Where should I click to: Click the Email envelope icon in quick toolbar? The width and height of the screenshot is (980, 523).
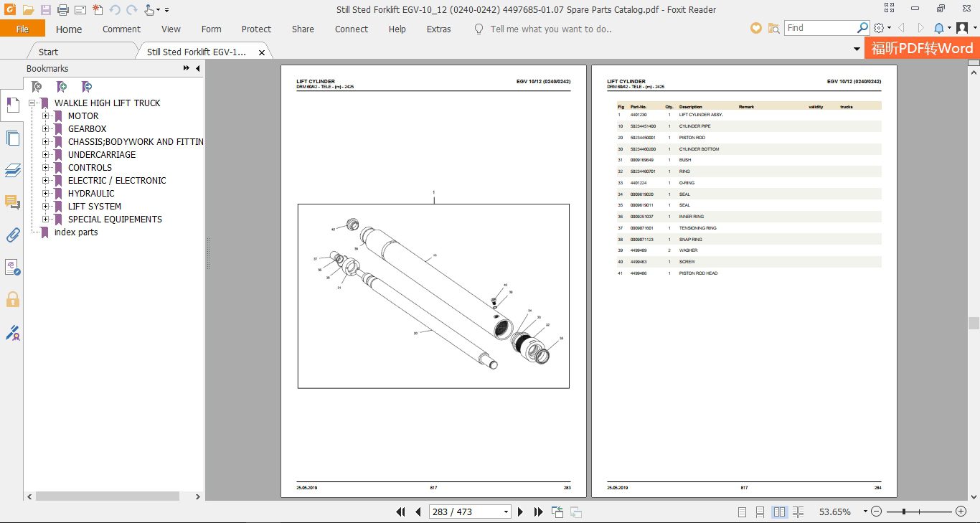(x=80, y=10)
